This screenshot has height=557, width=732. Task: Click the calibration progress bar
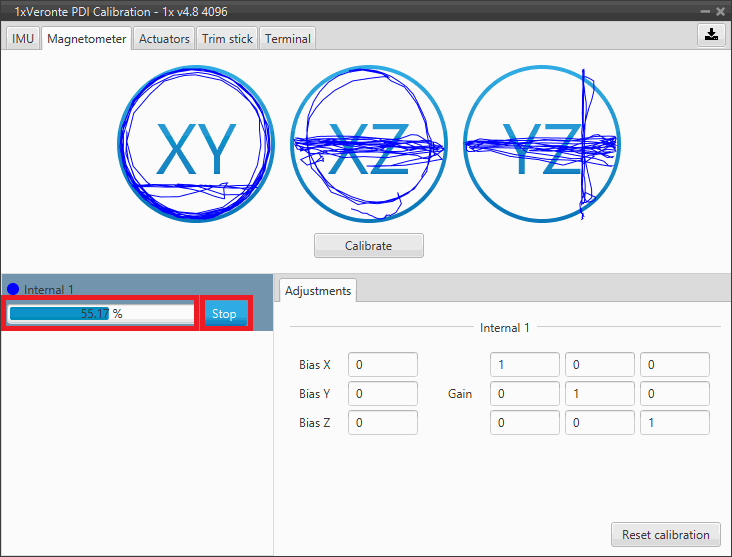(100, 314)
